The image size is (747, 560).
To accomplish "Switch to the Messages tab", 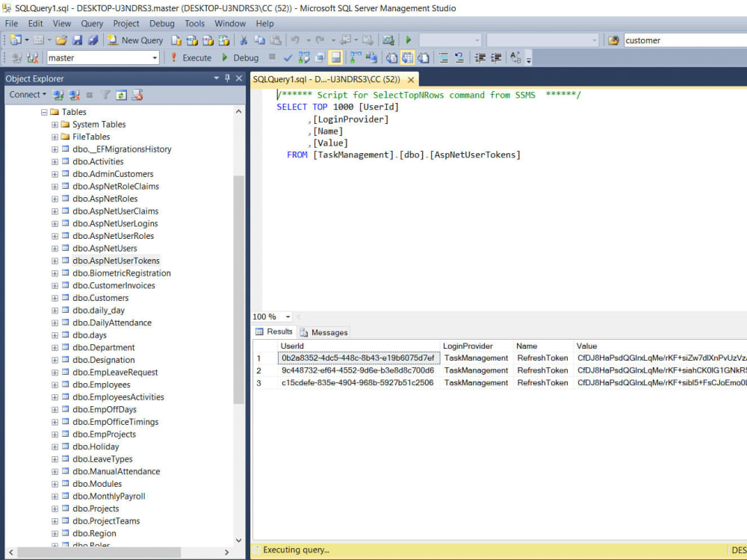I will tap(324, 332).
